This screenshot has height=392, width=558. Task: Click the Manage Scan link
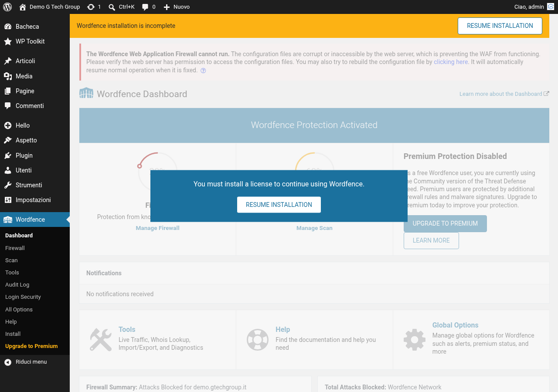pos(314,228)
